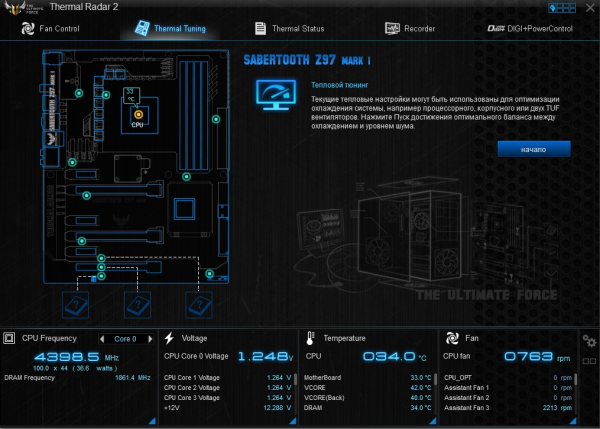Click the sensor dot on lower PCIe slot
Screen dimensions: 600x429
[82, 241]
